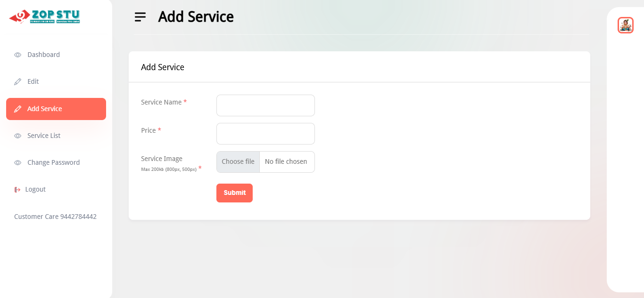Click the logout arrow icon

tap(17, 190)
